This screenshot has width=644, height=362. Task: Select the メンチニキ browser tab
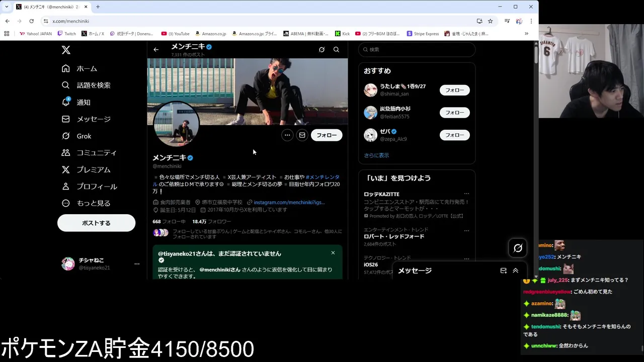point(52,7)
